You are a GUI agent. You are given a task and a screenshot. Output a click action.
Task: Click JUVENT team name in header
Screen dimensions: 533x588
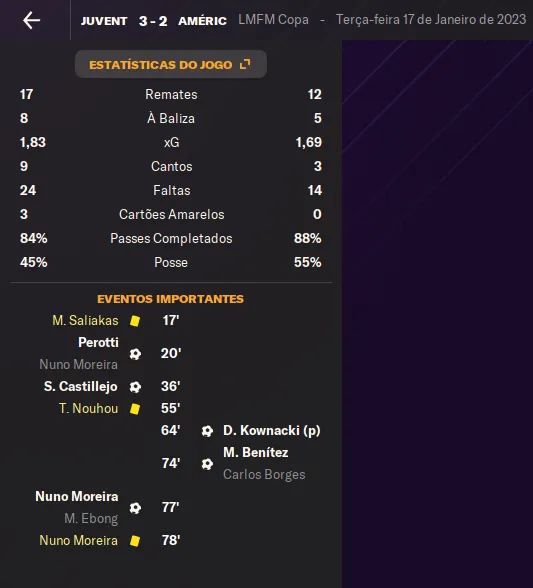pyautogui.click(x=104, y=21)
